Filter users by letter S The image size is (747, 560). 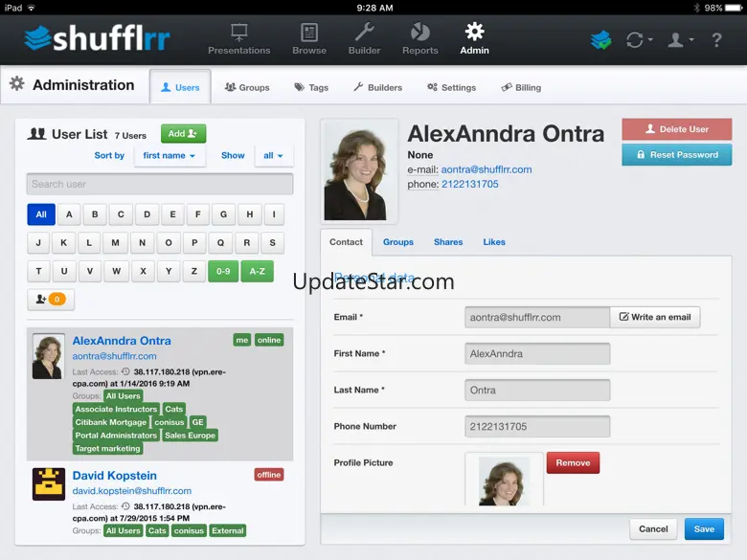click(273, 243)
